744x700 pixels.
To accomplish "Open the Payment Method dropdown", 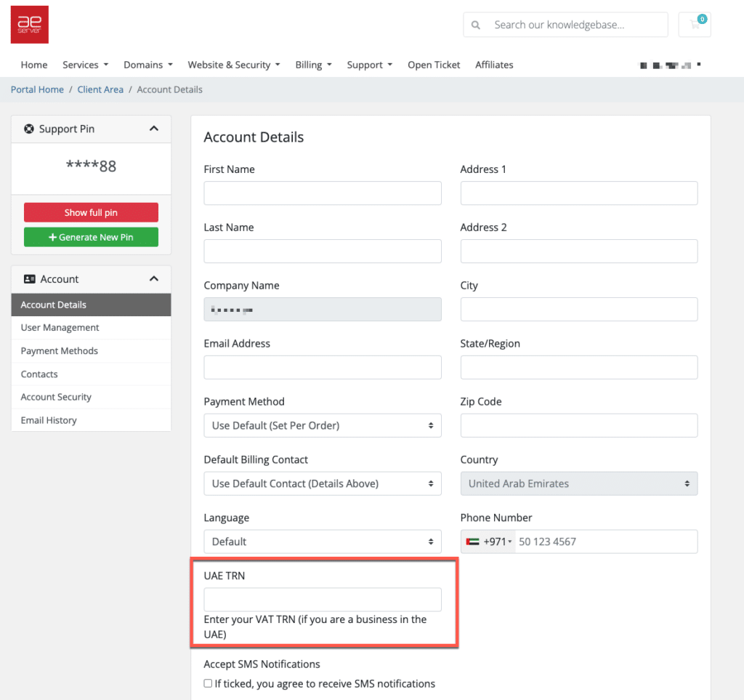I will point(322,425).
